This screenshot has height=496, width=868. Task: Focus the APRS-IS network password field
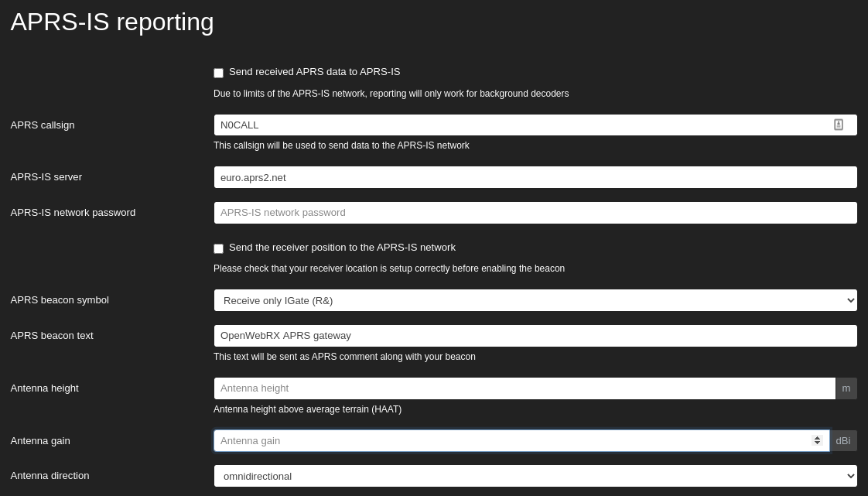point(535,213)
